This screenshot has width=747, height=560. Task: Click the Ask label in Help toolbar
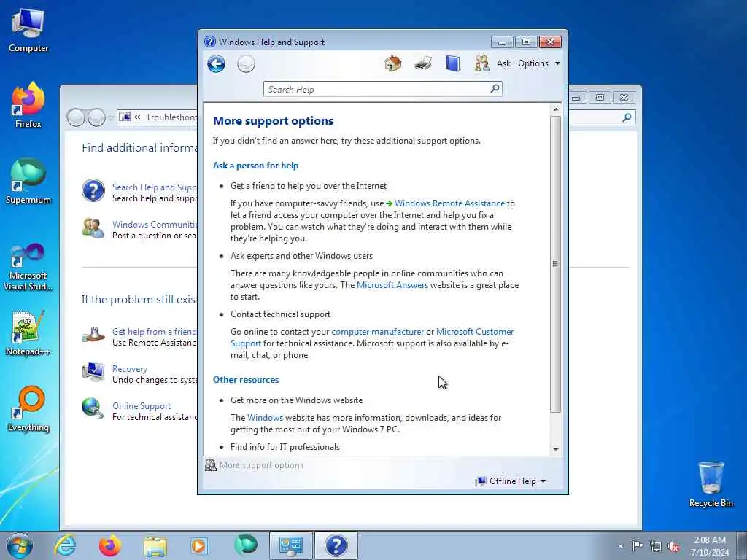pos(503,63)
